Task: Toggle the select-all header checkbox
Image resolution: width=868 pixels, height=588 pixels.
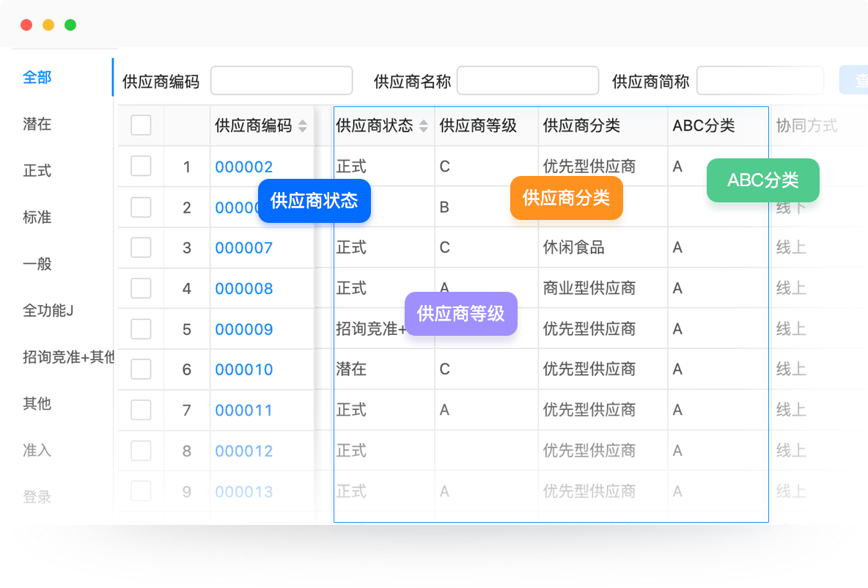Action: (x=141, y=125)
